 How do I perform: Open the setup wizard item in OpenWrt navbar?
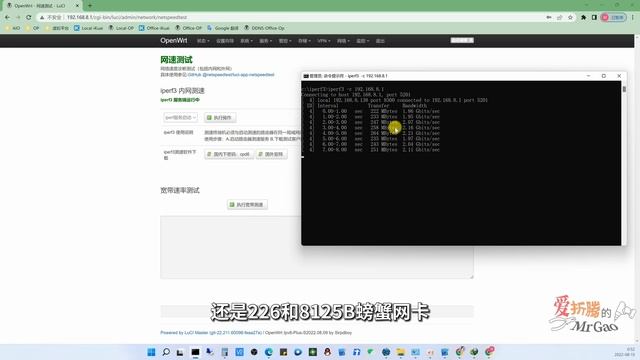pyautogui.click(x=225, y=41)
